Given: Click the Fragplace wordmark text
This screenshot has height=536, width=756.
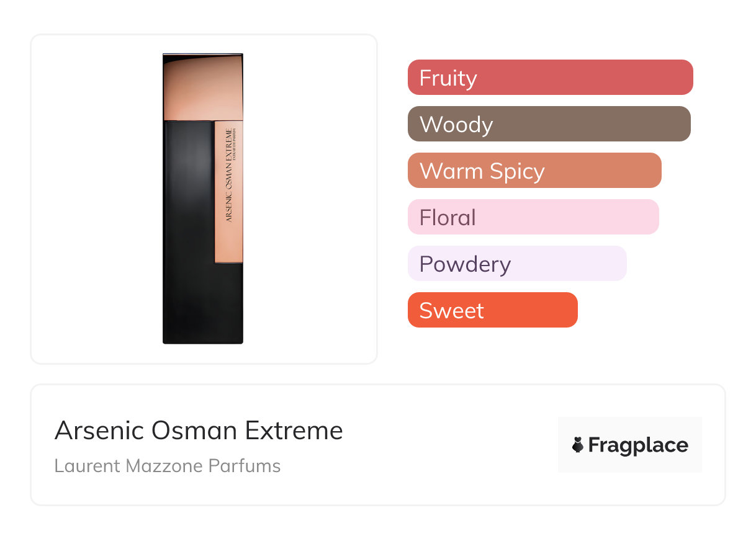Looking at the screenshot, I should (638, 445).
